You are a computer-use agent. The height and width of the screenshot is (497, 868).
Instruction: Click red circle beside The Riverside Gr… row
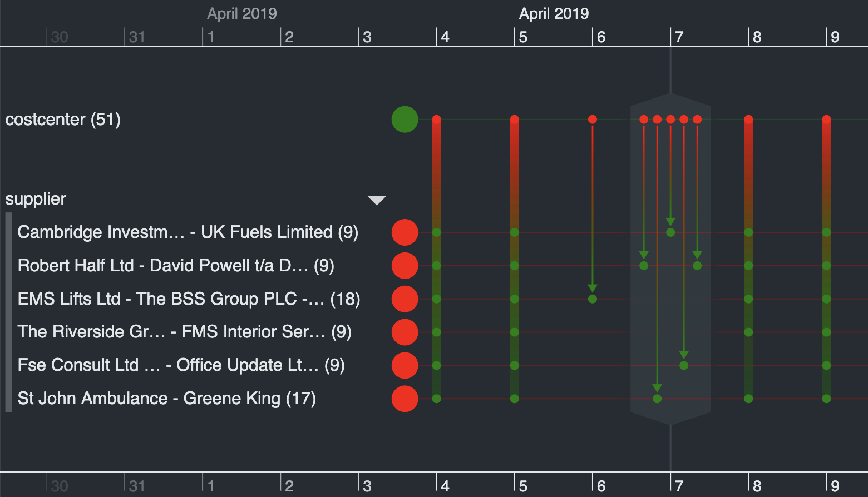point(405,332)
